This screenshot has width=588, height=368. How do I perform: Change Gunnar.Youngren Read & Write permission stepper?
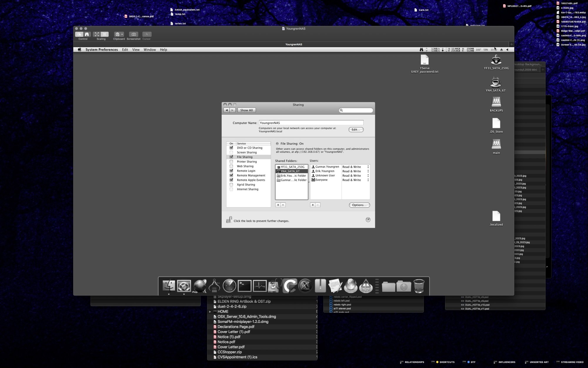coord(368,167)
